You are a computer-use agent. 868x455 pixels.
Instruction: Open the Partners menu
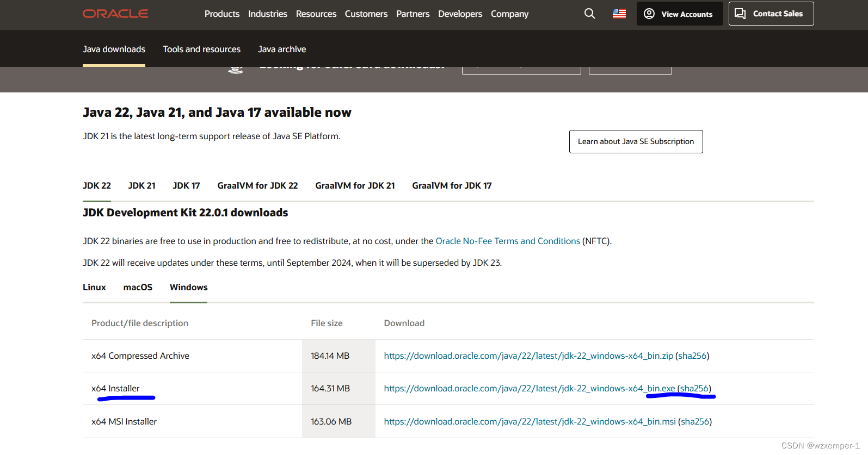pyautogui.click(x=413, y=14)
